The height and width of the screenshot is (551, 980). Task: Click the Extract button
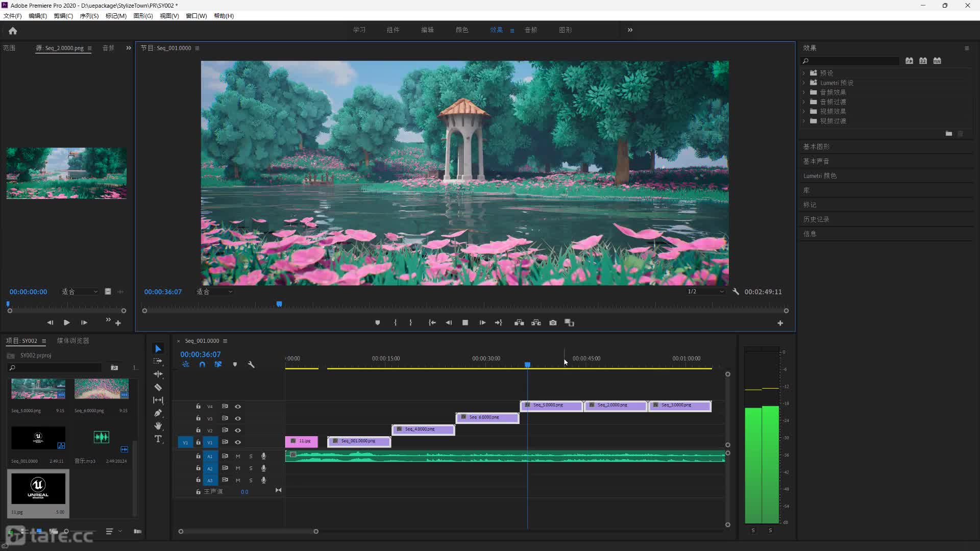536,323
